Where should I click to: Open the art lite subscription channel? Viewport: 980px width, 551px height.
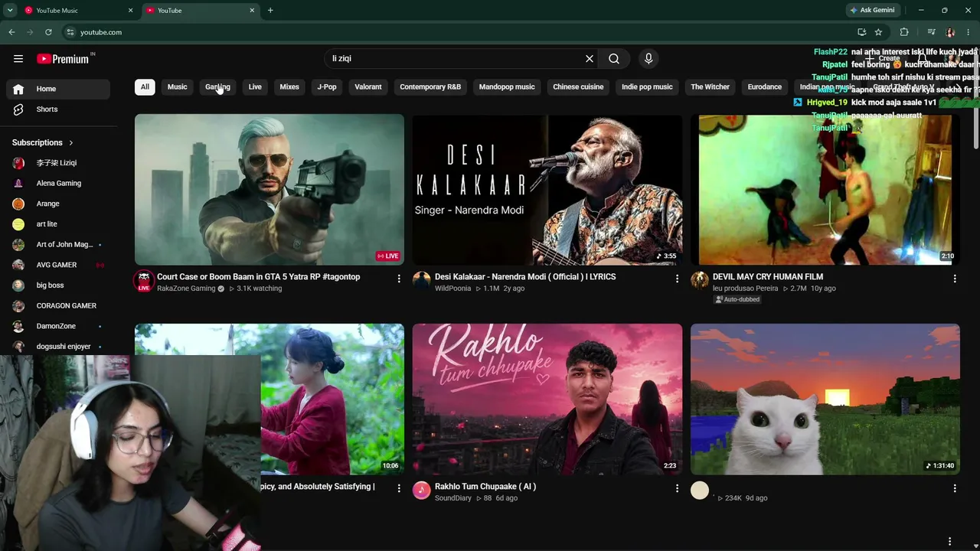(58, 224)
